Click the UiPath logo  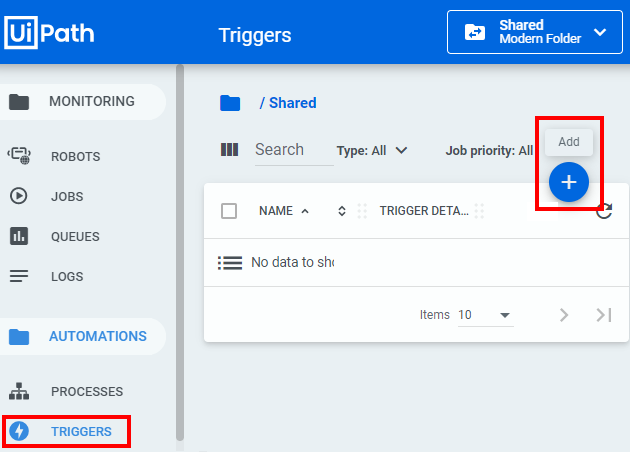pyautogui.click(x=50, y=32)
